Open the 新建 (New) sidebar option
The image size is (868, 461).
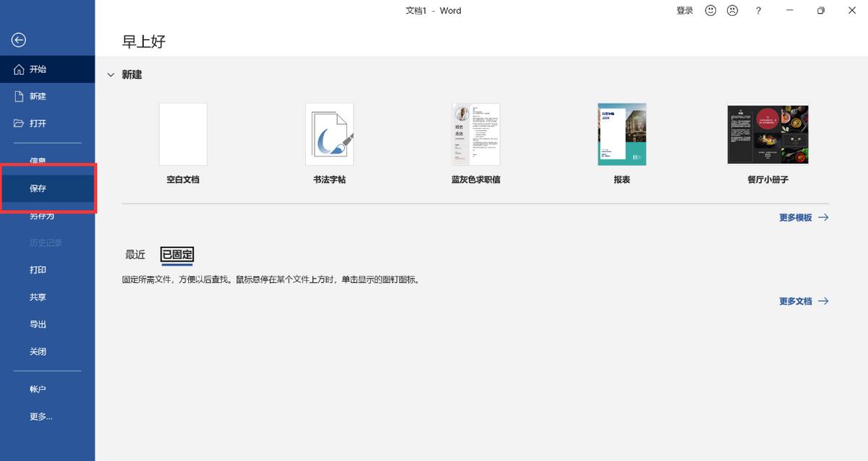38,96
